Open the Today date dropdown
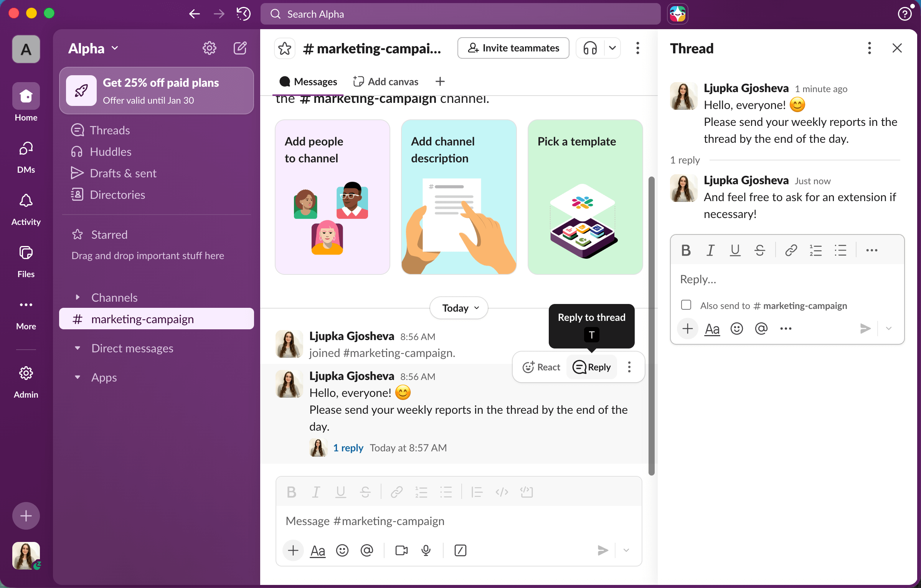921x588 pixels. coord(459,308)
